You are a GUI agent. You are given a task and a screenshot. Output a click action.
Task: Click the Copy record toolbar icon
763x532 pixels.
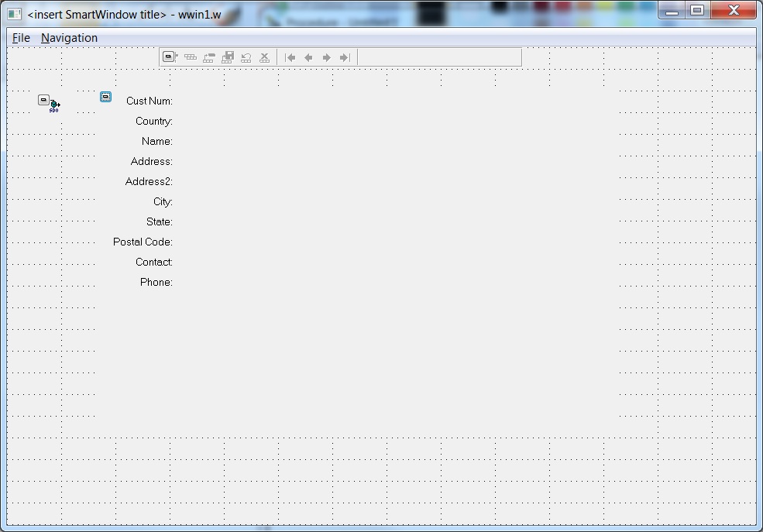coord(208,57)
